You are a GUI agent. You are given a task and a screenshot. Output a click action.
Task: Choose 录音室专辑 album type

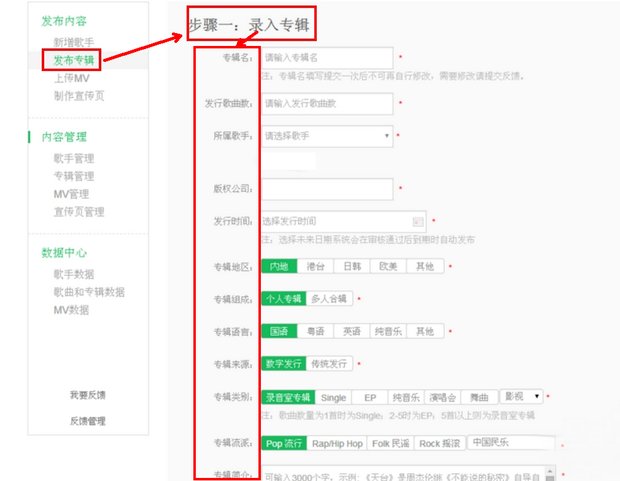point(288,397)
